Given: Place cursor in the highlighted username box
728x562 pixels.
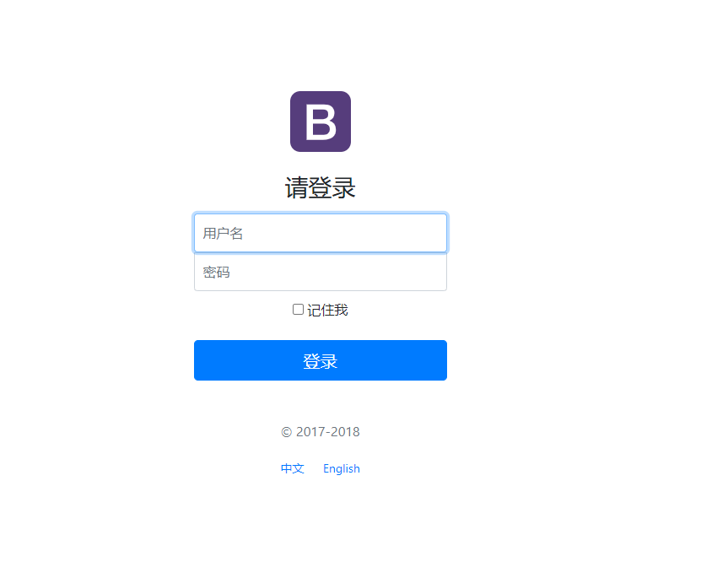Looking at the screenshot, I should tap(321, 233).
